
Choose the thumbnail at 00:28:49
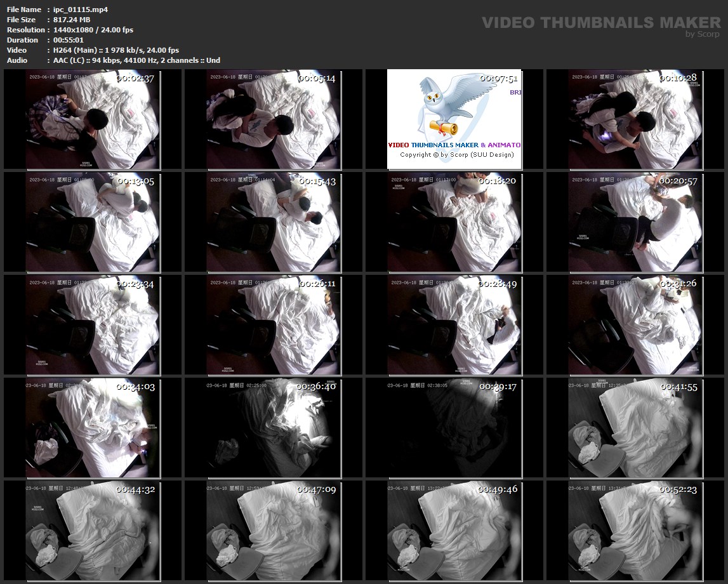tap(454, 325)
